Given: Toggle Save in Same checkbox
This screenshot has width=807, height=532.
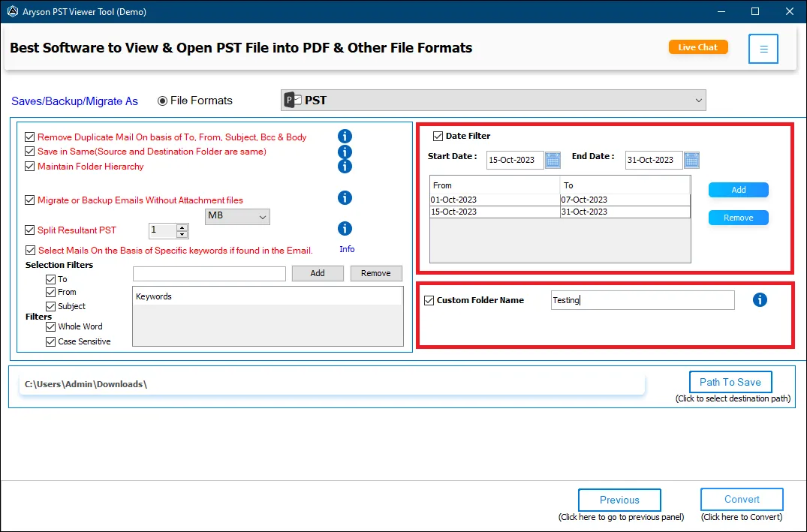Looking at the screenshot, I should click(30, 152).
